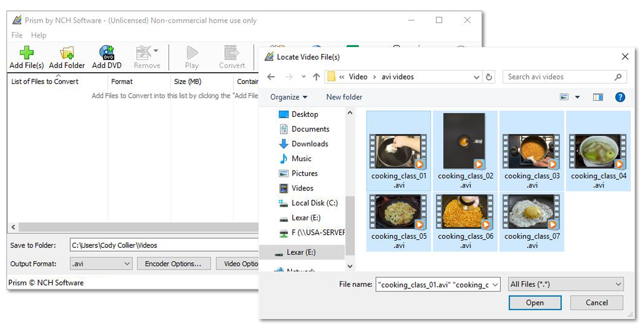
Task: Open the Help menu
Action: [39, 35]
